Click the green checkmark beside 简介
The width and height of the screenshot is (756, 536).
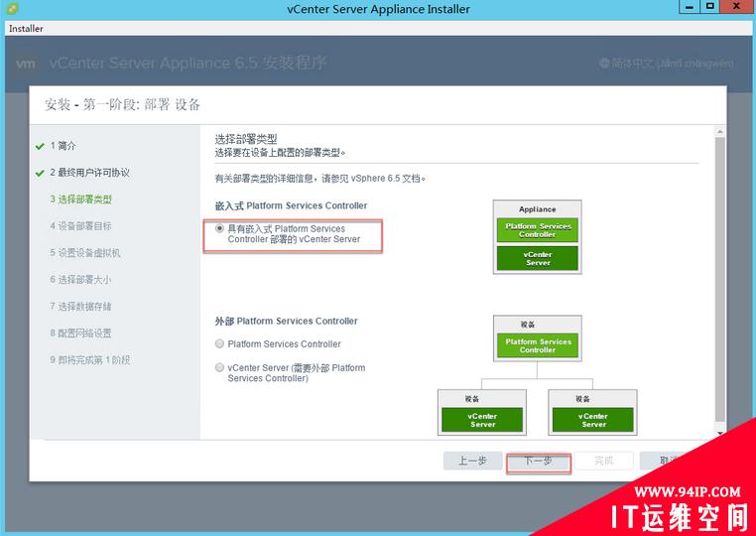(40, 146)
